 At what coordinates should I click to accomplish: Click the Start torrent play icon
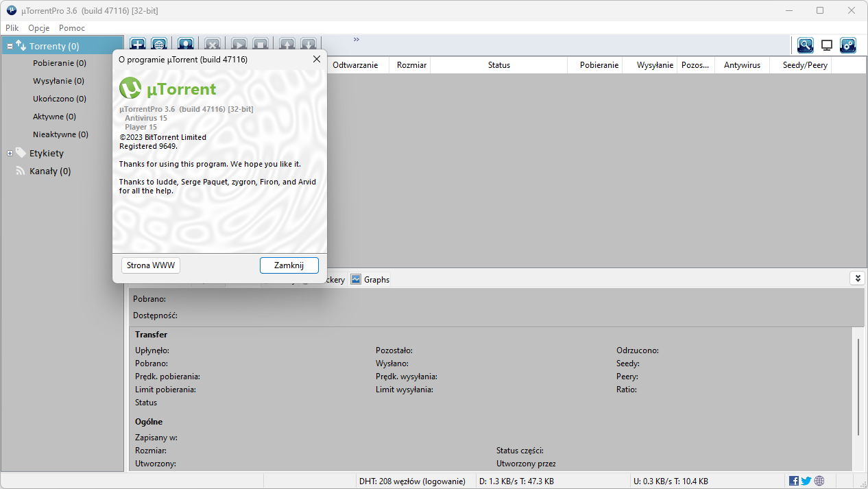(x=239, y=44)
